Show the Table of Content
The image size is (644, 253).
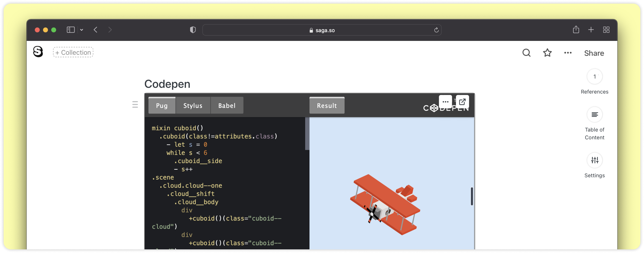(x=594, y=115)
